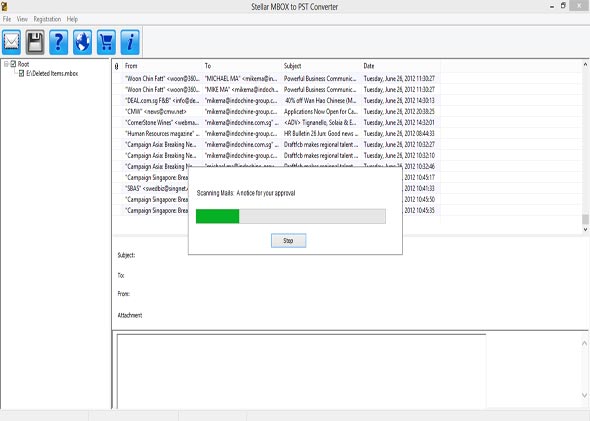Open About via the info icon

tap(130, 42)
